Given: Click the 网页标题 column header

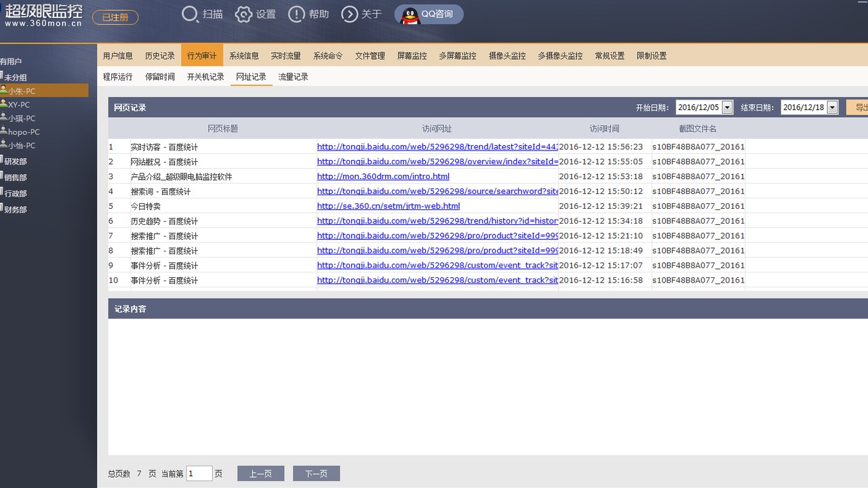Looking at the screenshot, I should 222,128.
